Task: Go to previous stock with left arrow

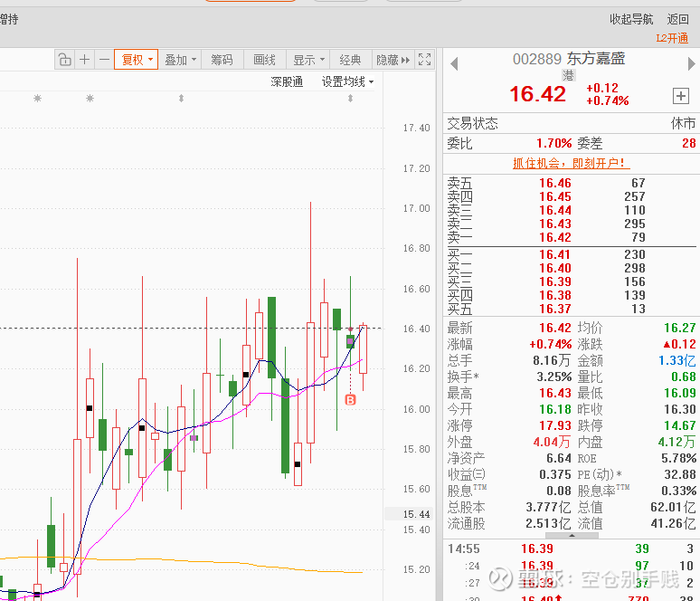Action: [x=454, y=63]
